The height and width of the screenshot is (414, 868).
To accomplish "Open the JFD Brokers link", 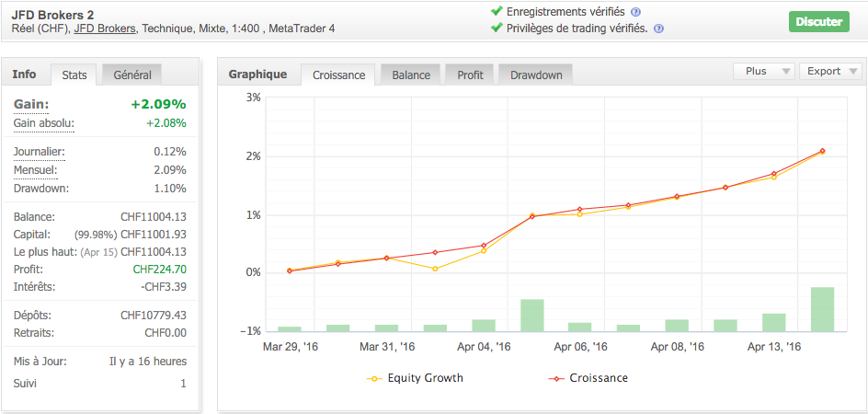I will tap(105, 29).
